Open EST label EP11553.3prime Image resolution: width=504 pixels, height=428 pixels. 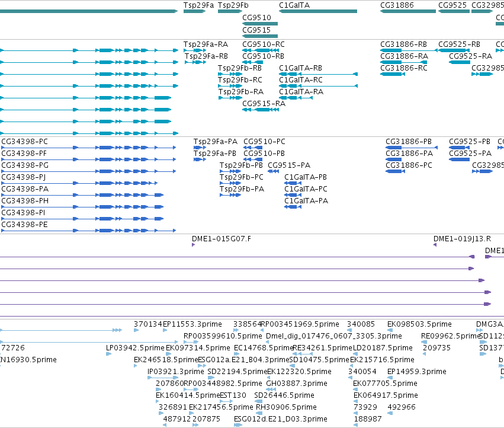[x=192, y=324]
